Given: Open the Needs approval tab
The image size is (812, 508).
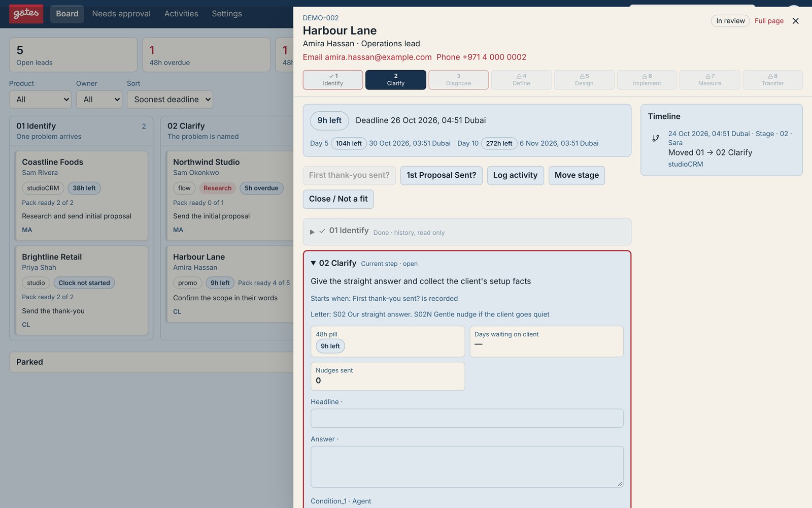Looking at the screenshot, I should click(121, 14).
